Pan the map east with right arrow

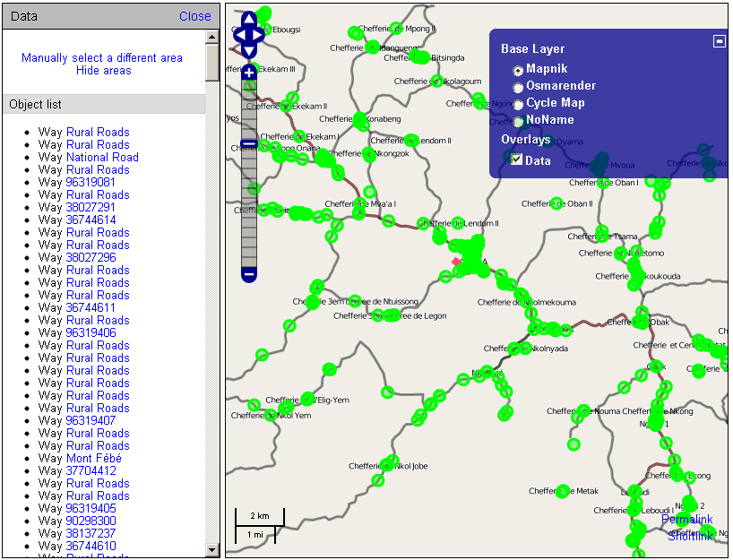[260, 35]
